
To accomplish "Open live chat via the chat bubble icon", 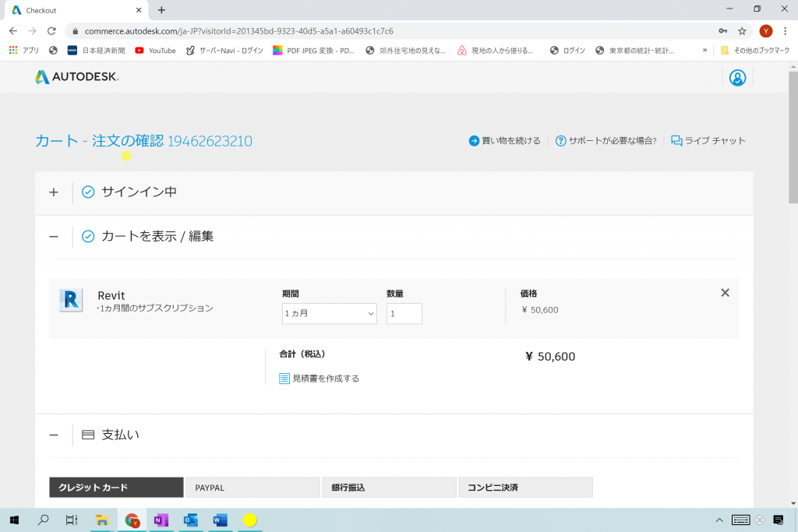I will pyautogui.click(x=675, y=141).
